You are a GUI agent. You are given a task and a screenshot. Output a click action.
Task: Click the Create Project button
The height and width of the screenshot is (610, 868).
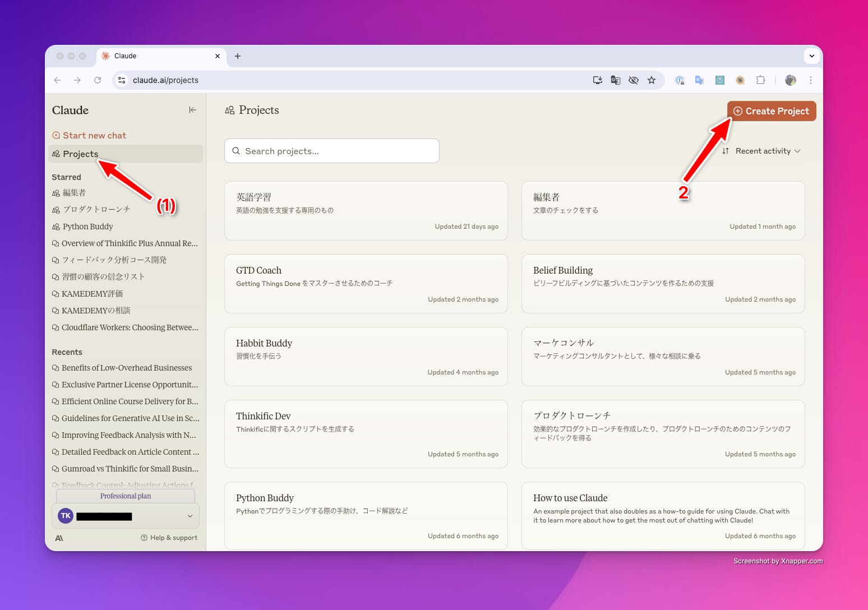pos(772,111)
